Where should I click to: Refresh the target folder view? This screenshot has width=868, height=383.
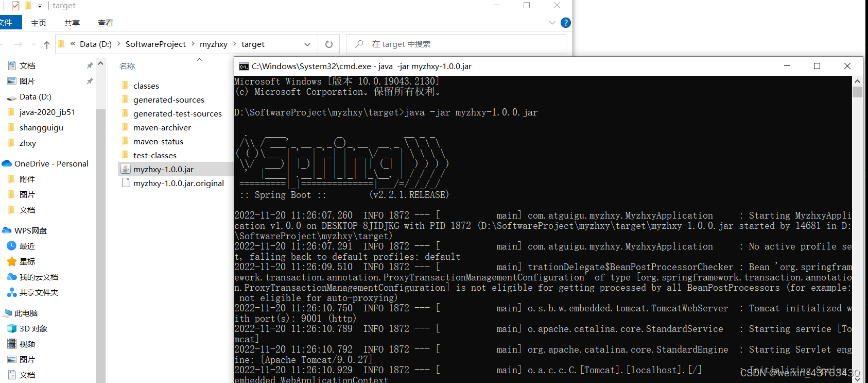pyautogui.click(x=329, y=44)
